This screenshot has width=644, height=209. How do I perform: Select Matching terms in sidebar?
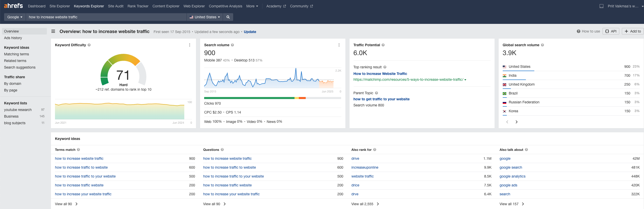tap(17, 54)
